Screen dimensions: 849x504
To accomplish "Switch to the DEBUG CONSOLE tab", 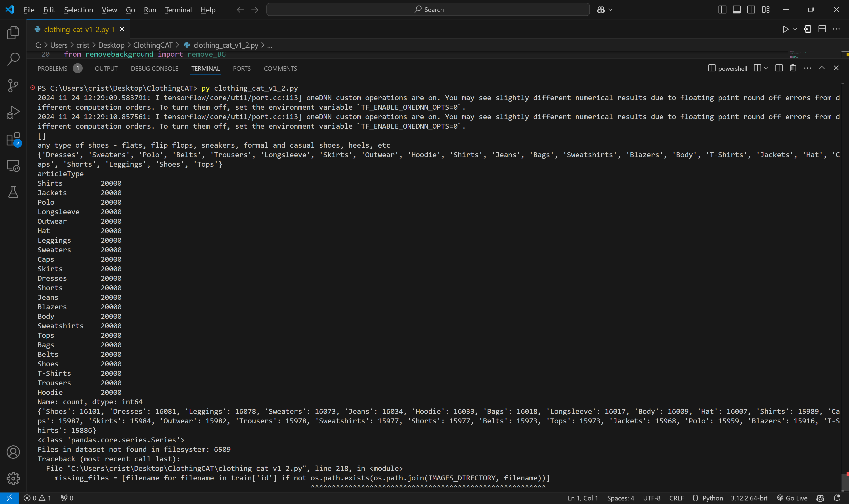I will click(155, 68).
